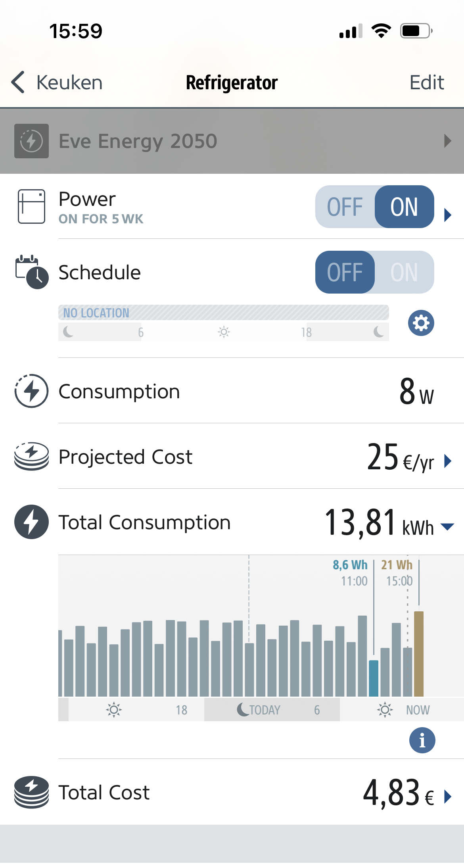The image size is (464, 868).
Task: Tap the Projected Cost coins icon
Action: tap(31, 457)
